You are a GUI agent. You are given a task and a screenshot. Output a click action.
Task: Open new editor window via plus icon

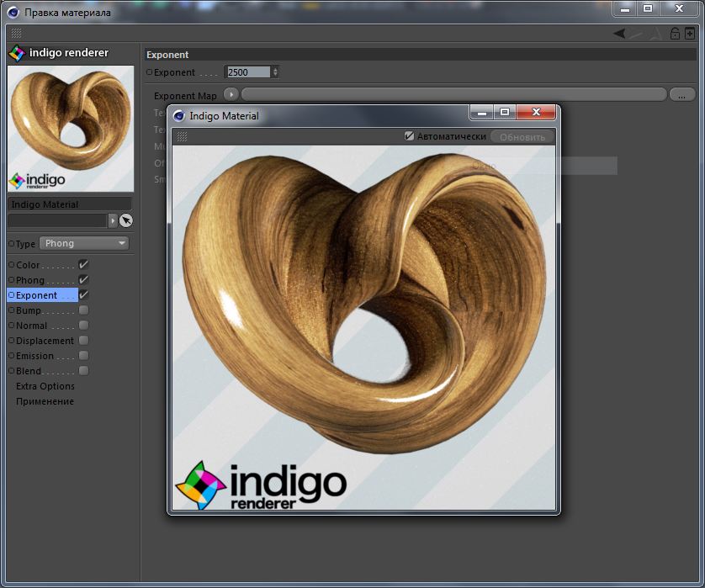(690, 34)
